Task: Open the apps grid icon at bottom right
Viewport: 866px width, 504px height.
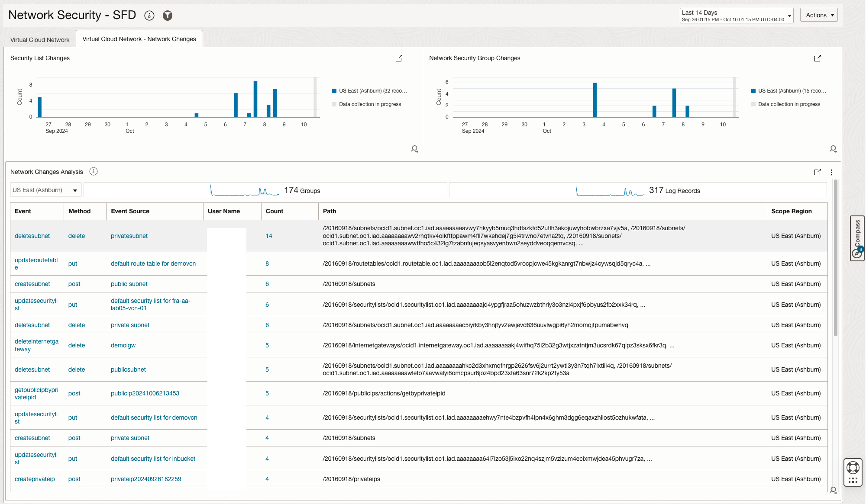Action: 853,480
